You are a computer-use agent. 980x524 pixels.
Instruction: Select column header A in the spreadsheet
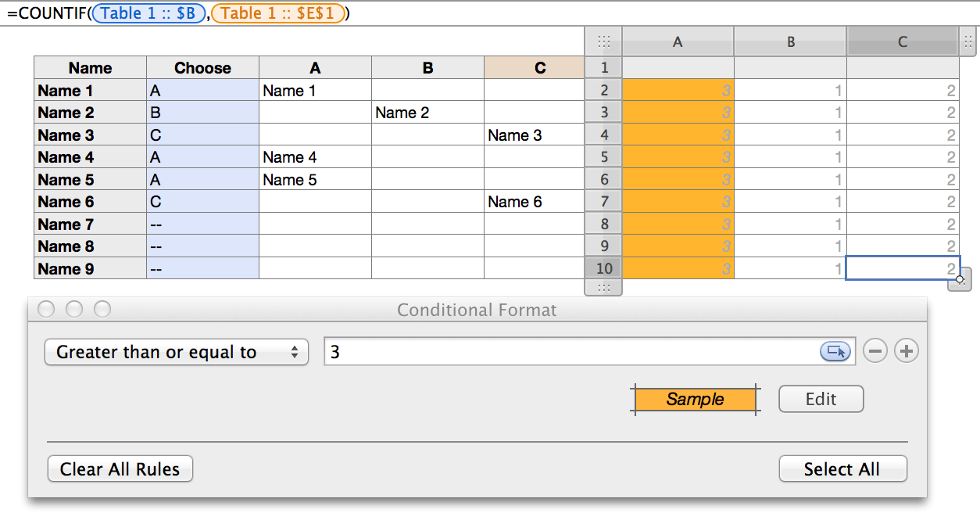coord(677,41)
